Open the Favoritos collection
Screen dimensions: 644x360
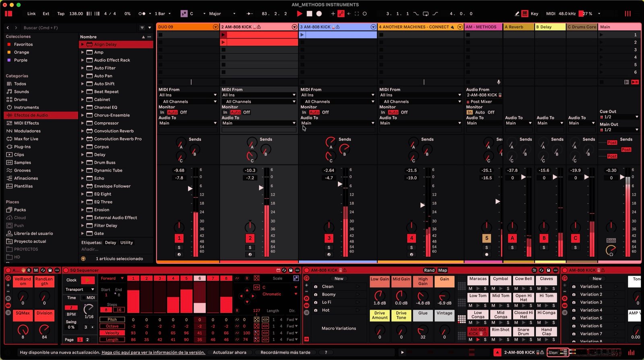23,44
